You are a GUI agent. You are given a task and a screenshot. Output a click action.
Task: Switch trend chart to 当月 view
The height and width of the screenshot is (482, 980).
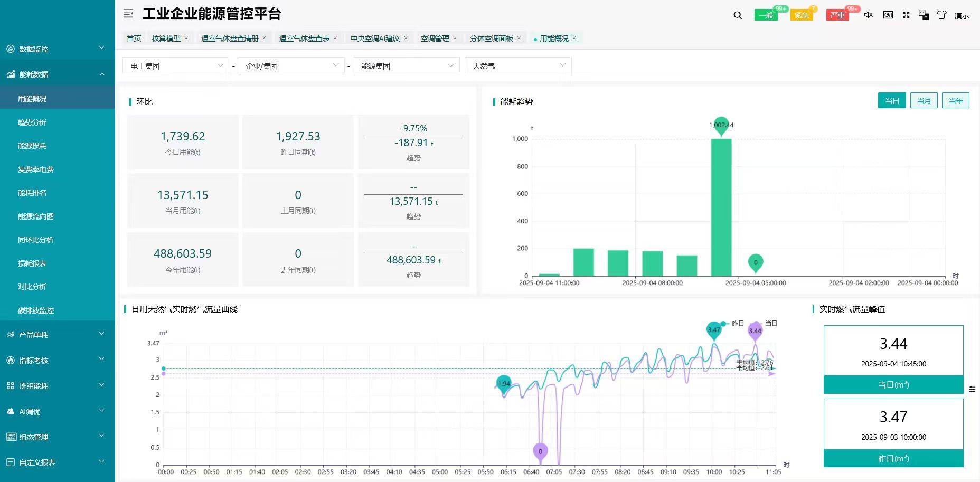pyautogui.click(x=924, y=100)
